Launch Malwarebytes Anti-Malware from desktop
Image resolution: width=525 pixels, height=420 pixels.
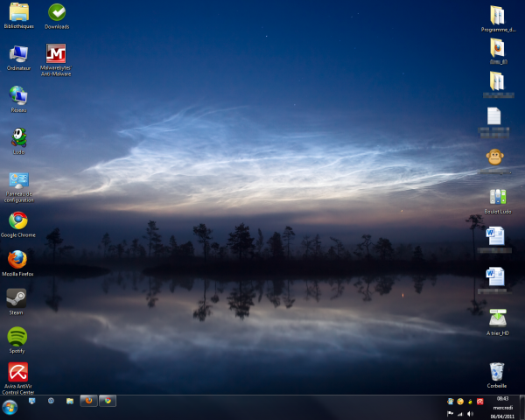pyautogui.click(x=56, y=54)
